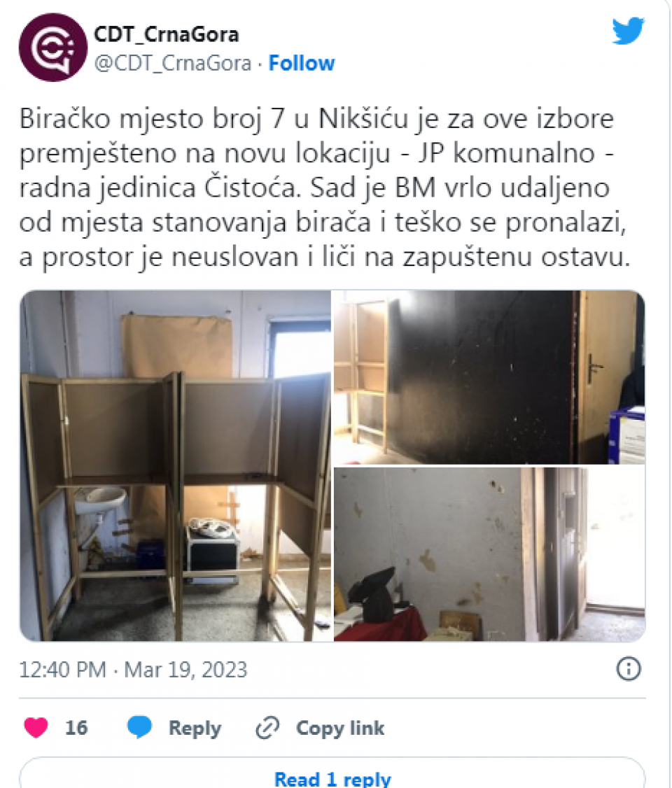
Task: Open the stained wall photo
Action: click(489, 554)
